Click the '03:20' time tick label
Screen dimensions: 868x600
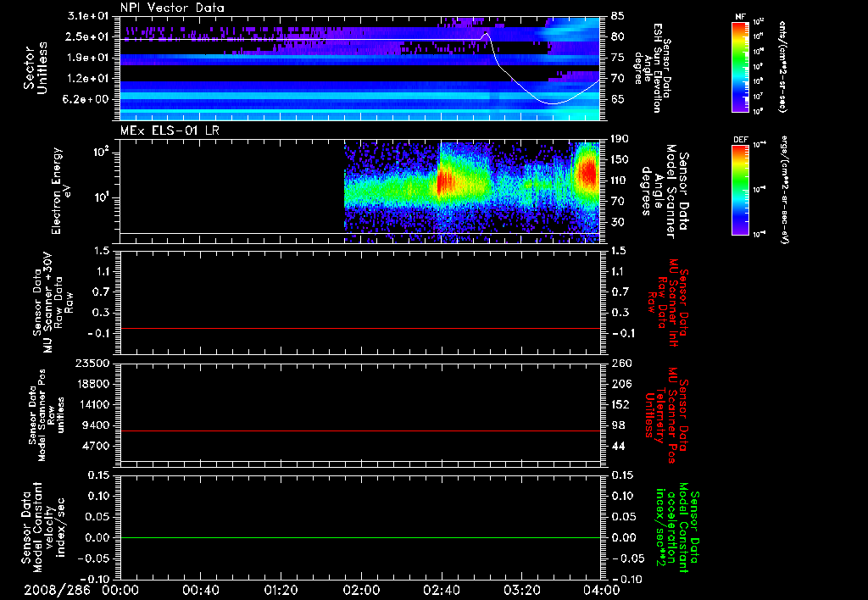521,590
